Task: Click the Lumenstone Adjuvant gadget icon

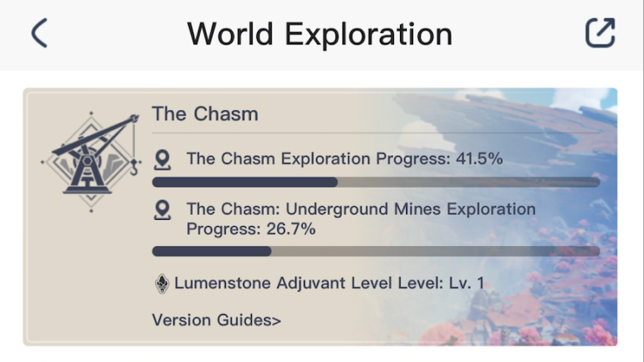Action: coord(162,283)
